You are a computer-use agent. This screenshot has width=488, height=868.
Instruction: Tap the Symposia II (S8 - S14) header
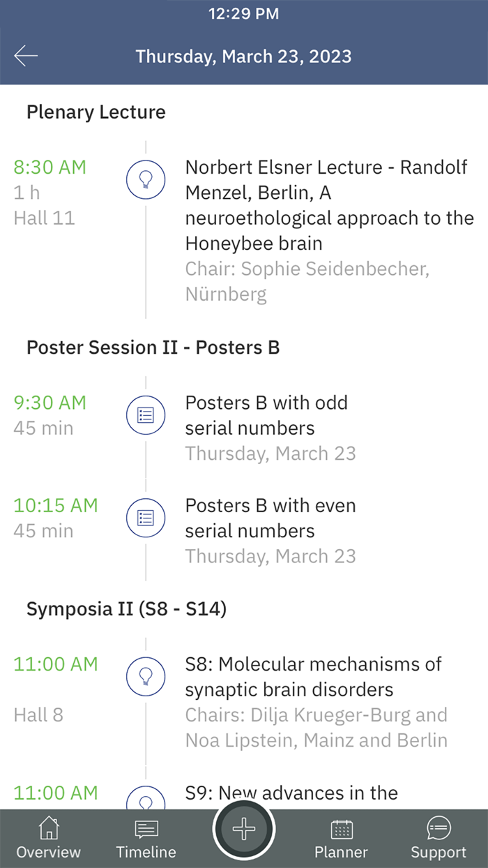pyautogui.click(x=127, y=609)
